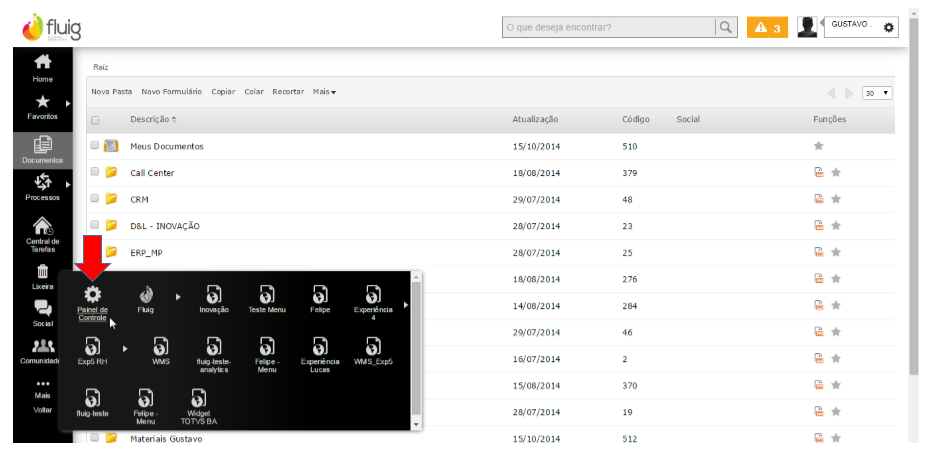
Task: Go to next page arrow
Action: (x=849, y=93)
